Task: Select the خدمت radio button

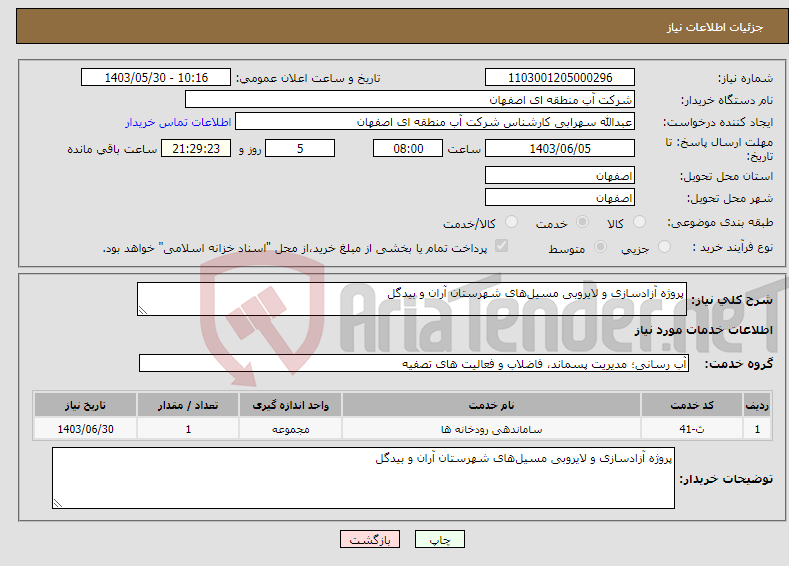Action: pyautogui.click(x=582, y=221)
